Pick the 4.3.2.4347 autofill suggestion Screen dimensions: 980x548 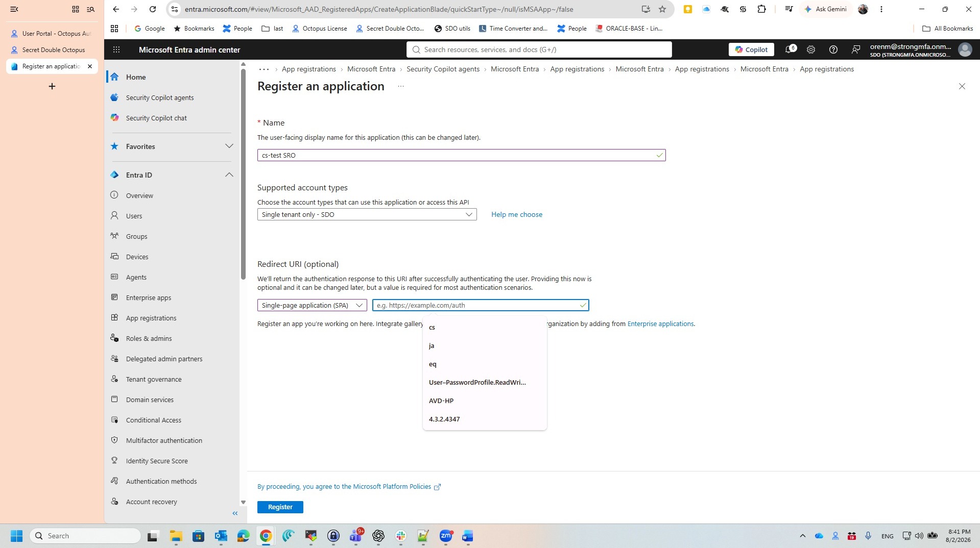pos(485,419)
